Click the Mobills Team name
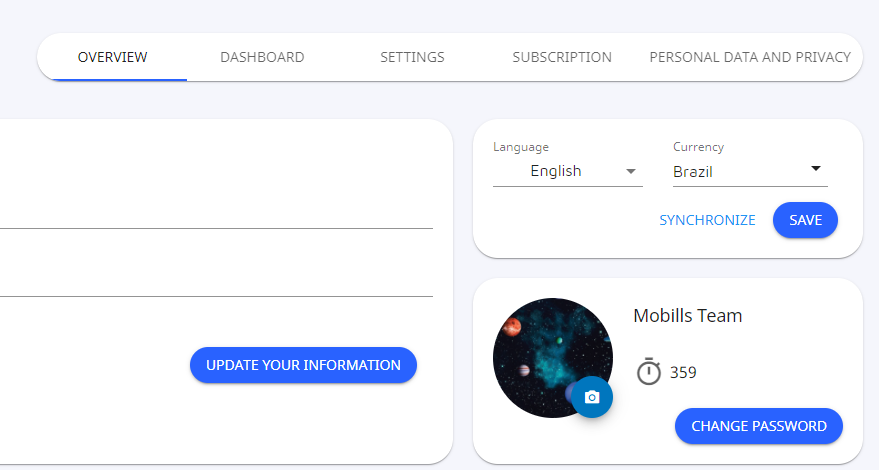879x470 pixels. 687,316
